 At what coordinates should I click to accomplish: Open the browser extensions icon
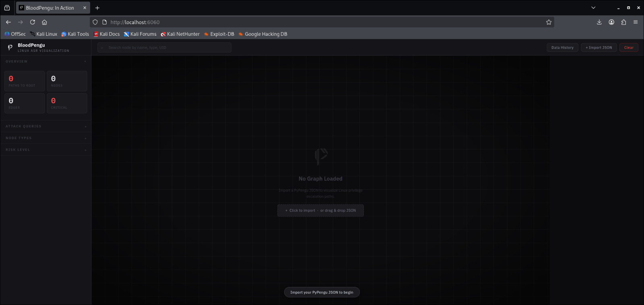point(623,22)
